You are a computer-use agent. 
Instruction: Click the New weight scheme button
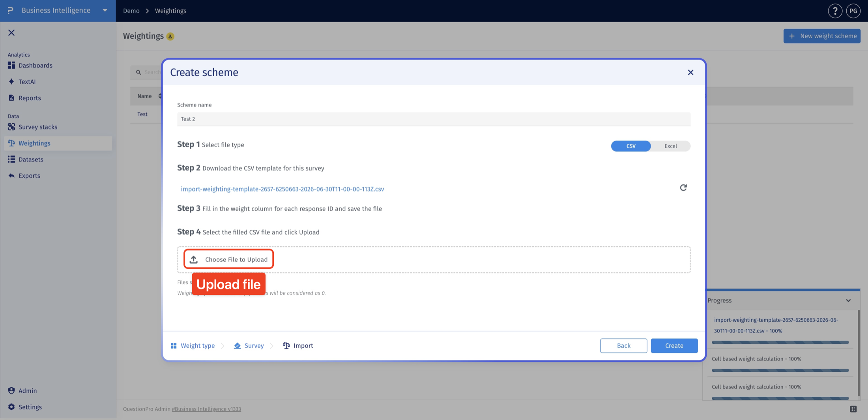coord(822,36)
